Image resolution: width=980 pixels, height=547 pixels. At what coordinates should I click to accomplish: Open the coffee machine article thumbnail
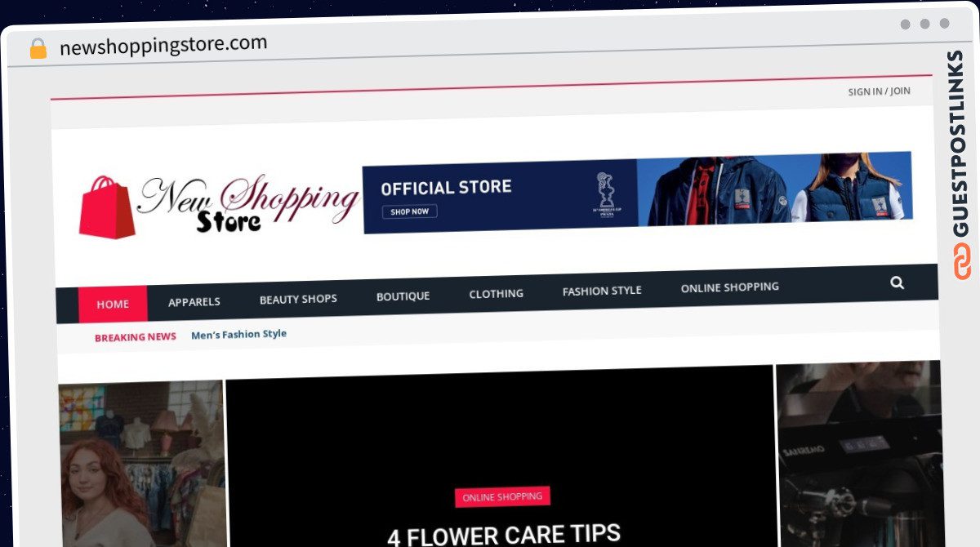point(859,454)
